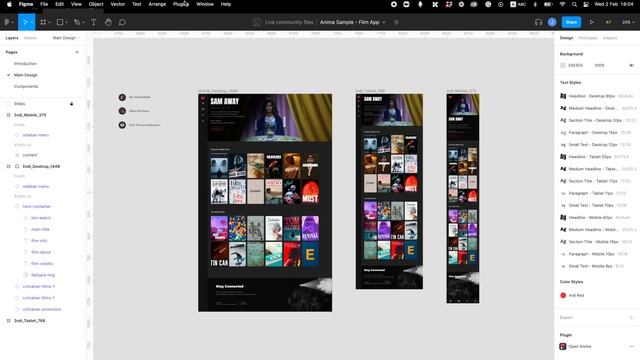Screen dimensions: 640x360
Task: Switch to Prototype tab
Action: tap(588, 38)
